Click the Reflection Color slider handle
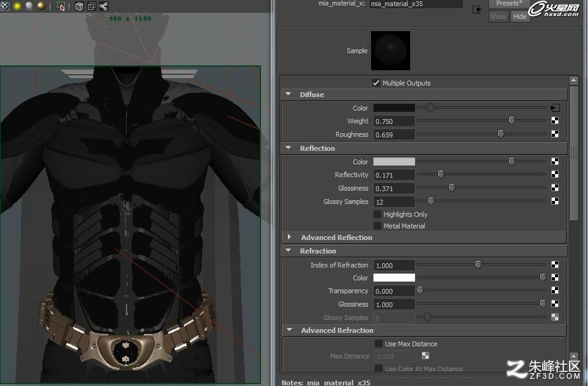Image resolution: width=588 pixels, height=386 pixels. tap(512, 161)
